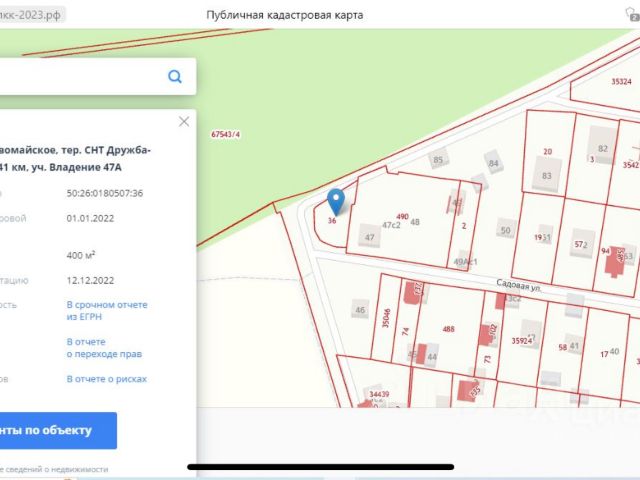This screenshot has height=480, width=640.
Task: Open the risks report link
Action: [x=107, y=379]
